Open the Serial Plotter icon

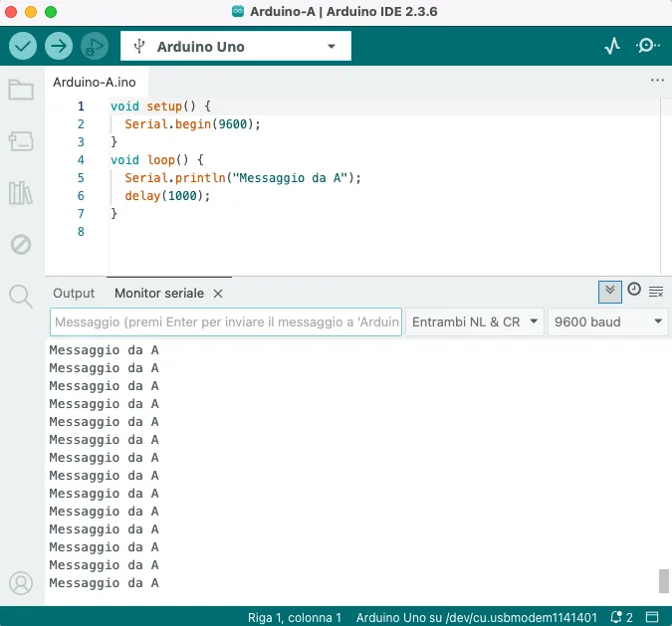(612, 46)
